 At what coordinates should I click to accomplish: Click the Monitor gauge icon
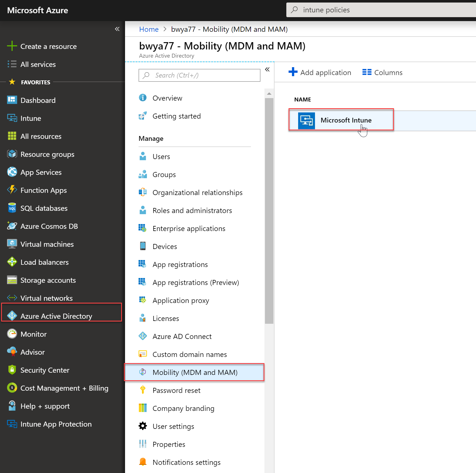(x=12, y=334)
